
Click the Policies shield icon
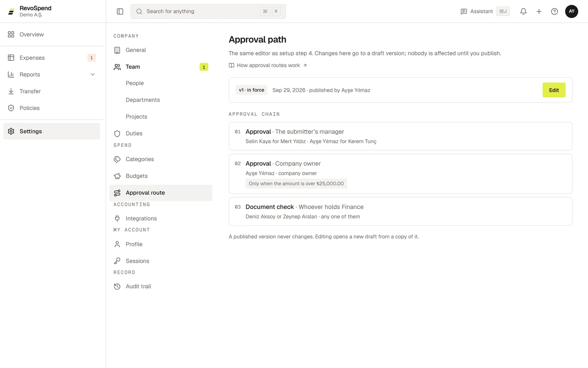tap(11, 108)
